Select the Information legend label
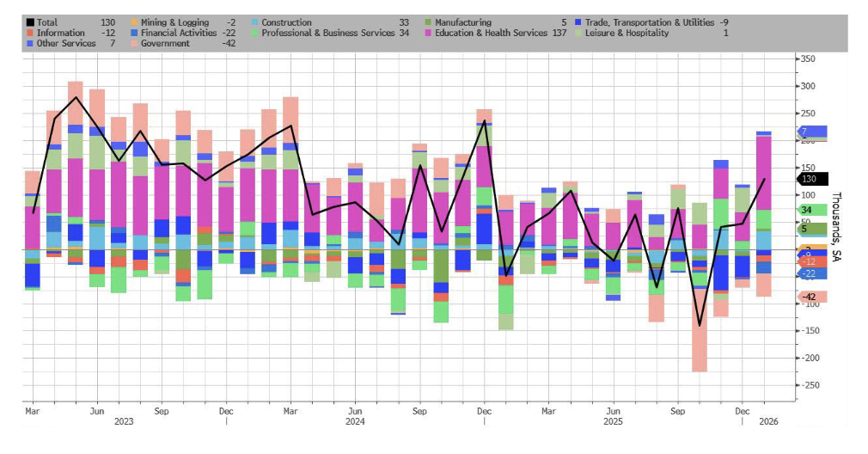The image size is (868, 454). click(61, 34)
